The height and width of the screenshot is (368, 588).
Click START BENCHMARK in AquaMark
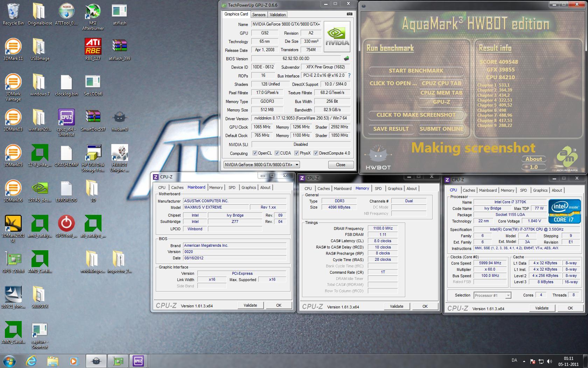click(416, 71)
